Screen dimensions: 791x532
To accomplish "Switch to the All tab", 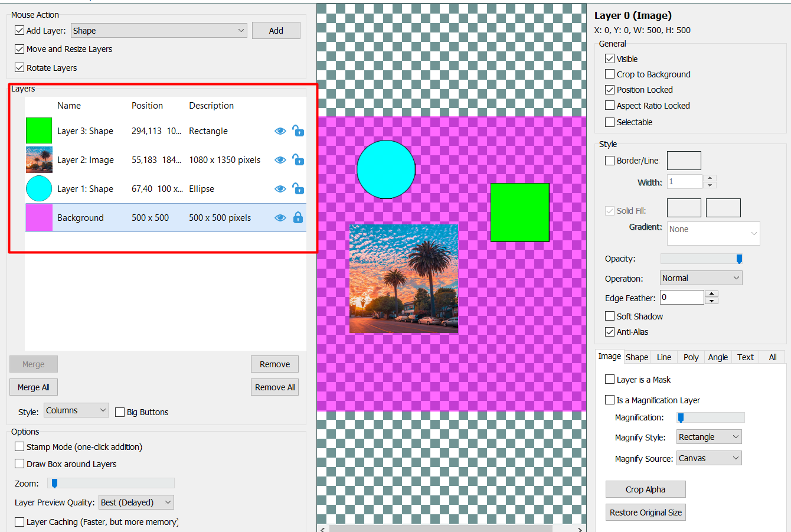I will click(773, 357).
